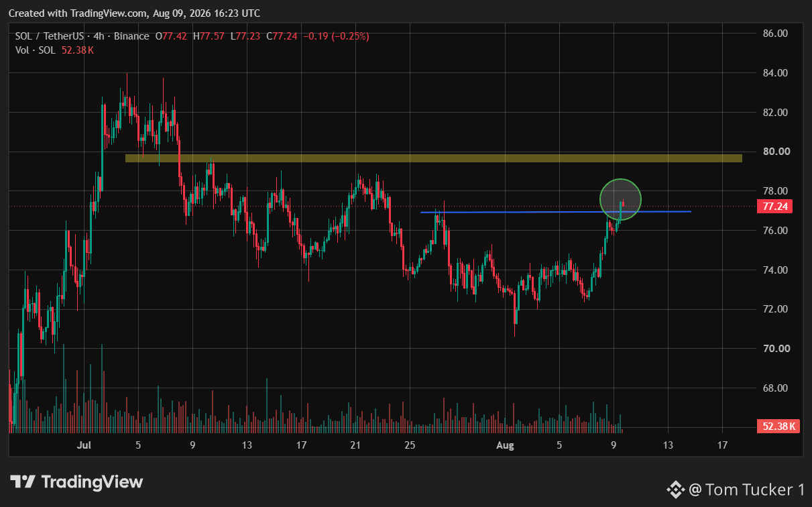Click the 25 date label on time axis

(x=410, y=445)
